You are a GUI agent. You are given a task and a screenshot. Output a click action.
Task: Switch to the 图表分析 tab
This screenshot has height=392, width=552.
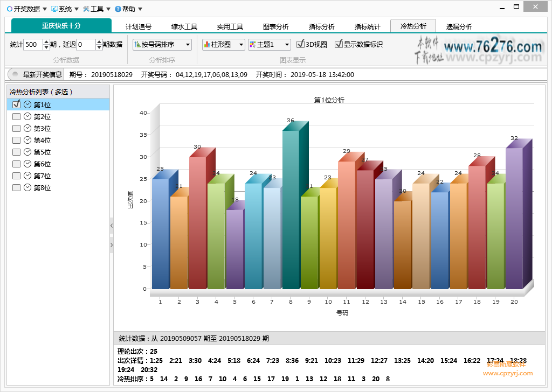[x=275, y=26]
